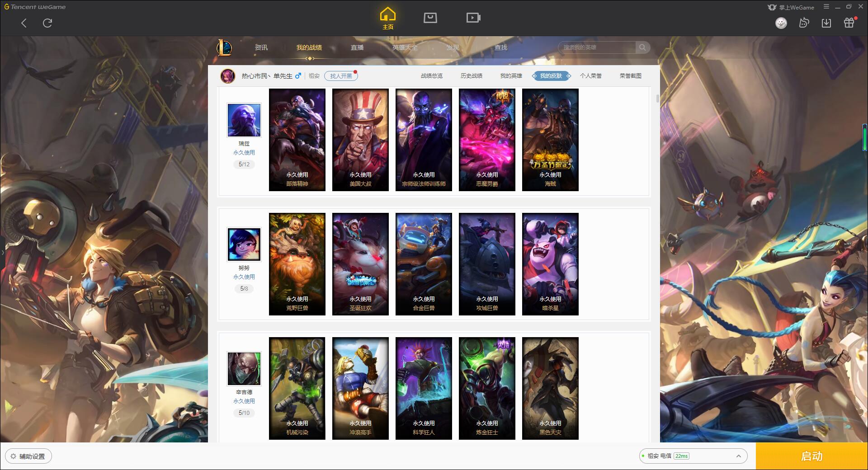Image resolution: width=868 pixels, height=470 pixels.
Task: Click the 找人开黑 button
Action: (x=341, y=76)
